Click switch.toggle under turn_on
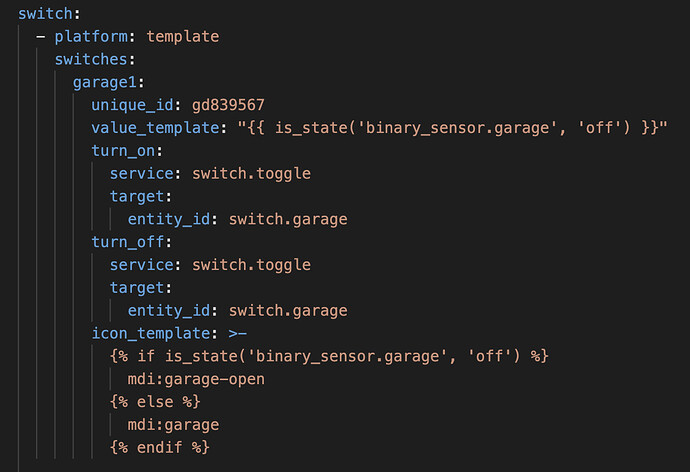Image resolution: width=690 pixels, height=472 pixels. point(251,173)
